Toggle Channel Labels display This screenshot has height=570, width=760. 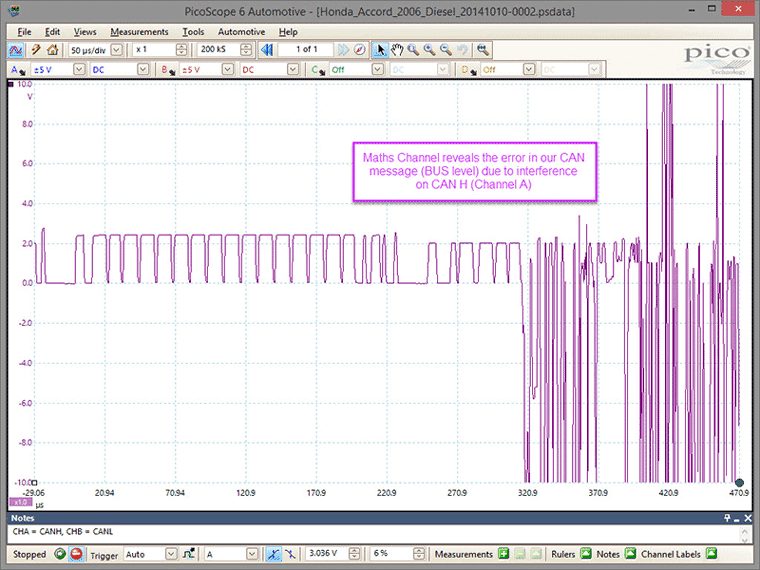click(711, 554)
